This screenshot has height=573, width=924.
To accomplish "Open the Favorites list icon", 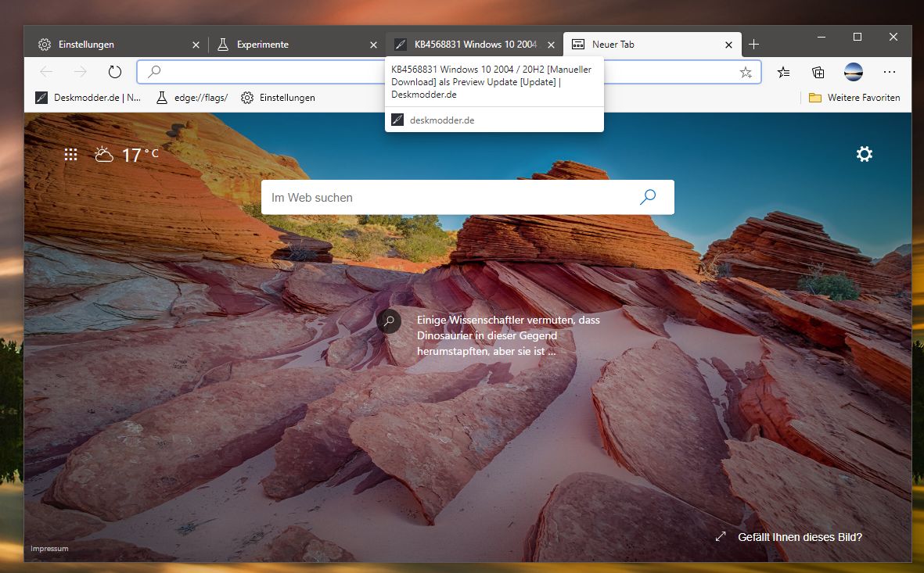I will [x=783, y=73].
